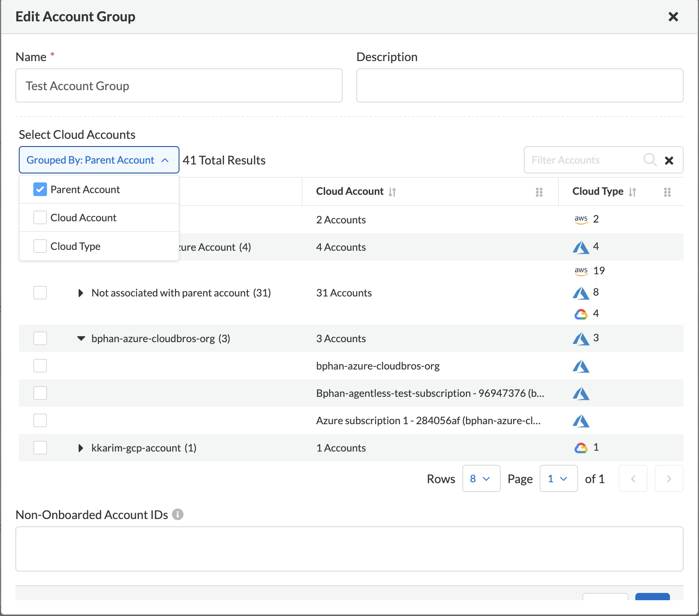Viewport: 699px width, 616px height.
Task: Click the Non-Onboarded Account IDs text area
Action: (x=349, y=549)
